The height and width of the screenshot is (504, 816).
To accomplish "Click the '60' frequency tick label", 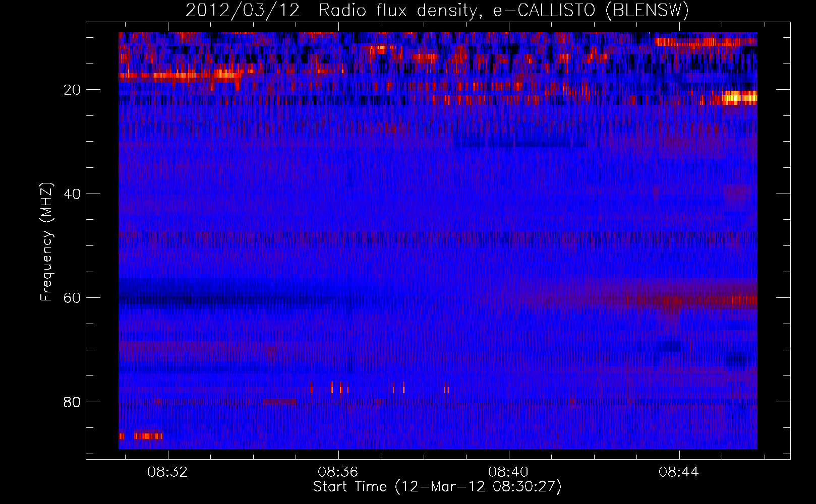I will (x=72, y=298).
